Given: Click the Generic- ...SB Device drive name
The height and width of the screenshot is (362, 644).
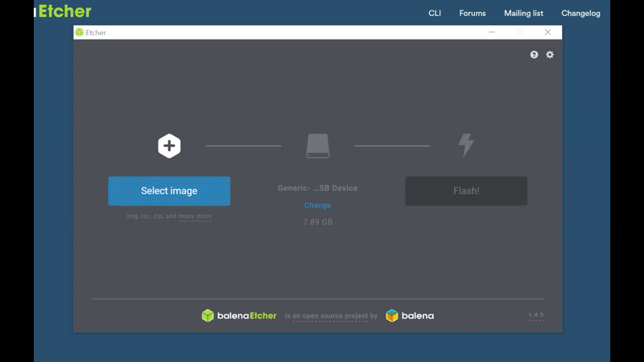Looking at the screenshot, I should click(317, 188).
